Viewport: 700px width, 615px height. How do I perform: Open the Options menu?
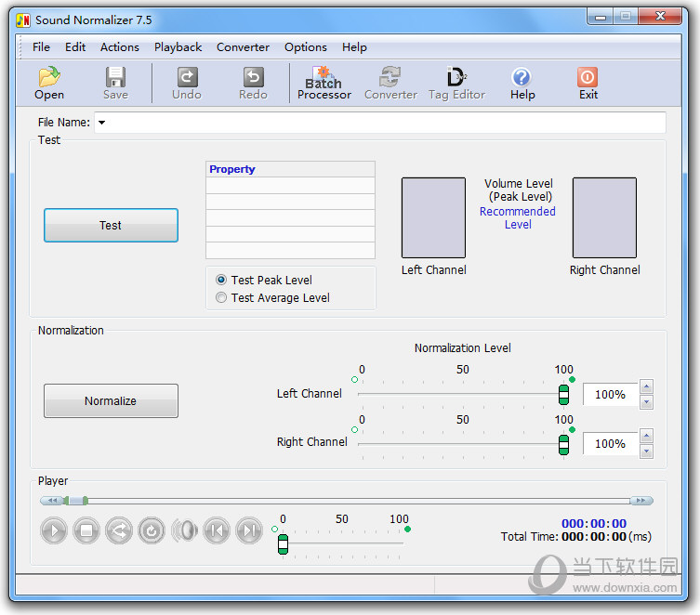(305, 46)
